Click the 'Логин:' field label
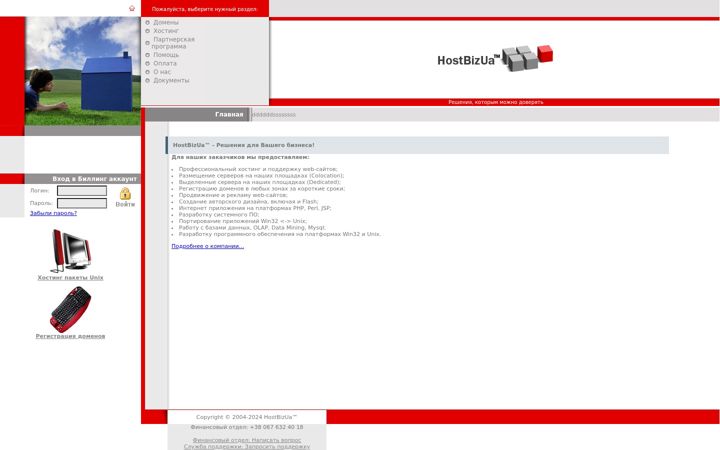 pos(39,191)
